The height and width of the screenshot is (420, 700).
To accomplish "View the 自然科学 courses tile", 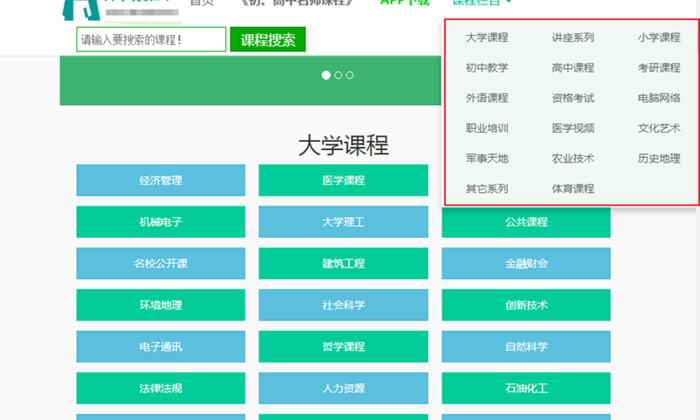I will coord(526,346).
